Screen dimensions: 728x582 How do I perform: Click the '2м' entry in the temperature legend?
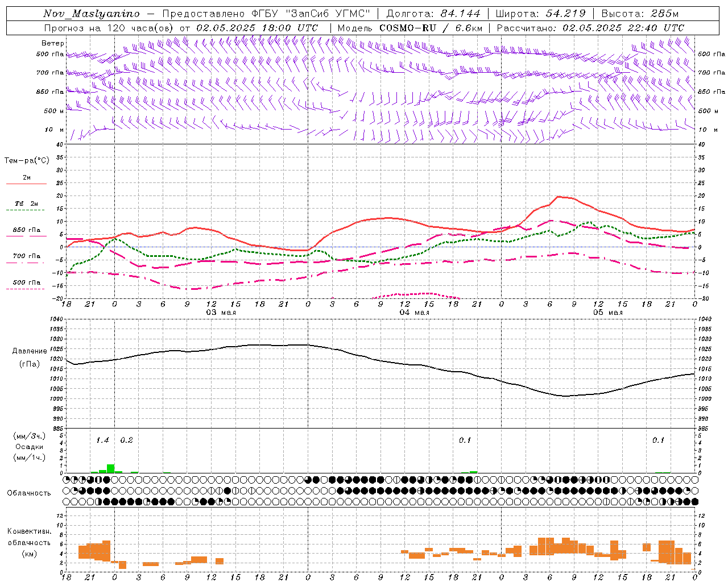(27, 177)
